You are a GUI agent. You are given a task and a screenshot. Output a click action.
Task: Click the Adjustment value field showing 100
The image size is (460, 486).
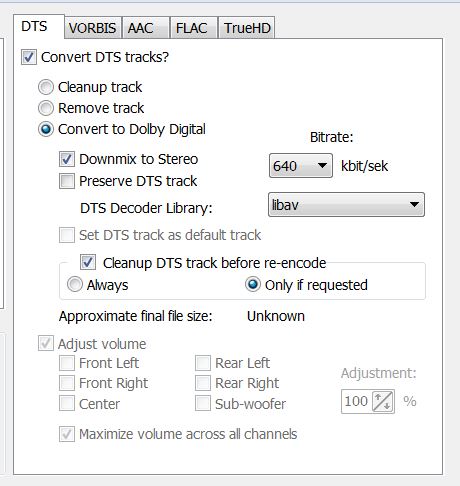pyautogui.click(x=356, y=401)
